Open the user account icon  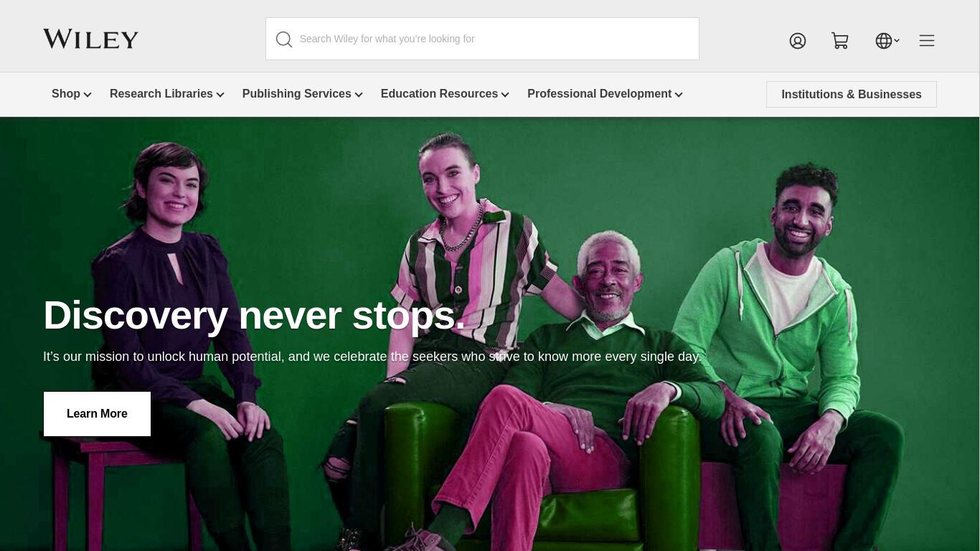(798, 41)
